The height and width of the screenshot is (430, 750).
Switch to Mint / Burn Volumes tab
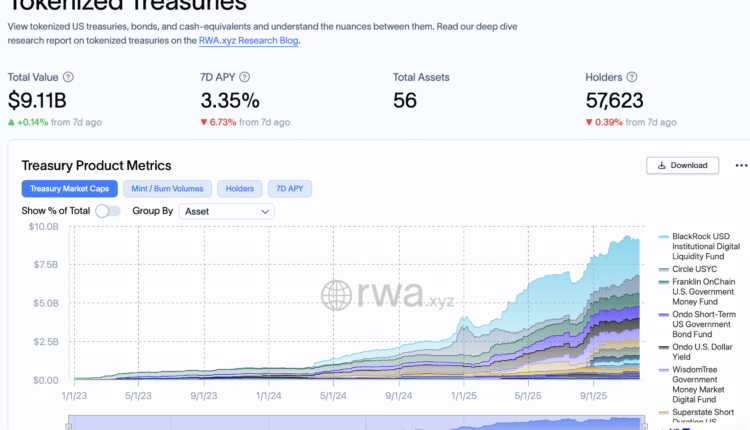coord(169,188)
